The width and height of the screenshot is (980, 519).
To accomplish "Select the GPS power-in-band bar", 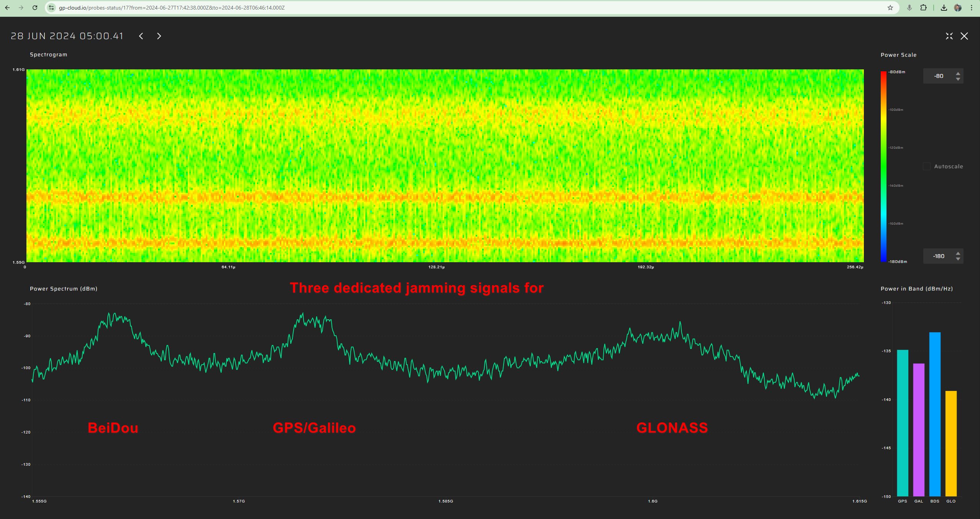I will click(903, 422).
